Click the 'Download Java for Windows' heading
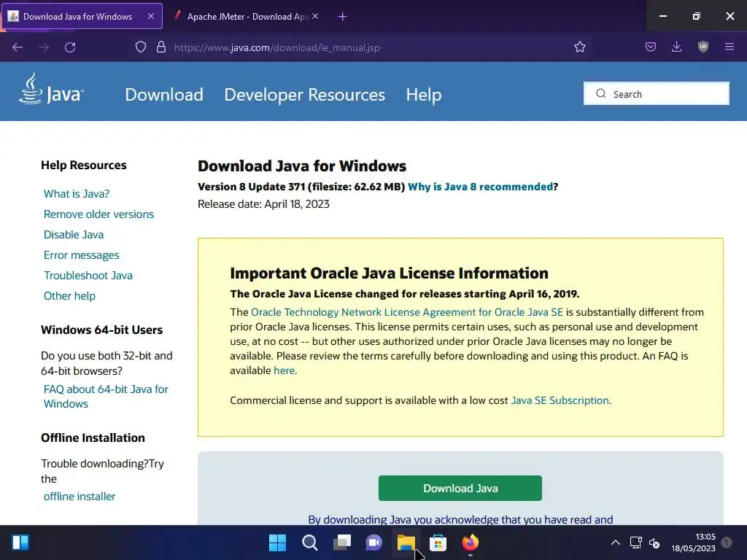Image resolution: width=747 pixels, height=560 pixels. 302,166
